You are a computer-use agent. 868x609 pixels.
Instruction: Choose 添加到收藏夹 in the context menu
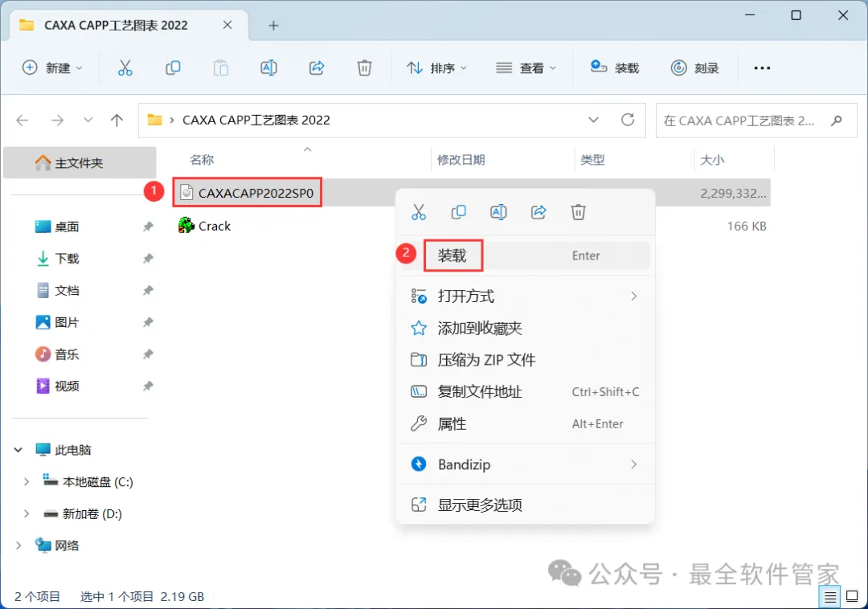tap(524, 329)
